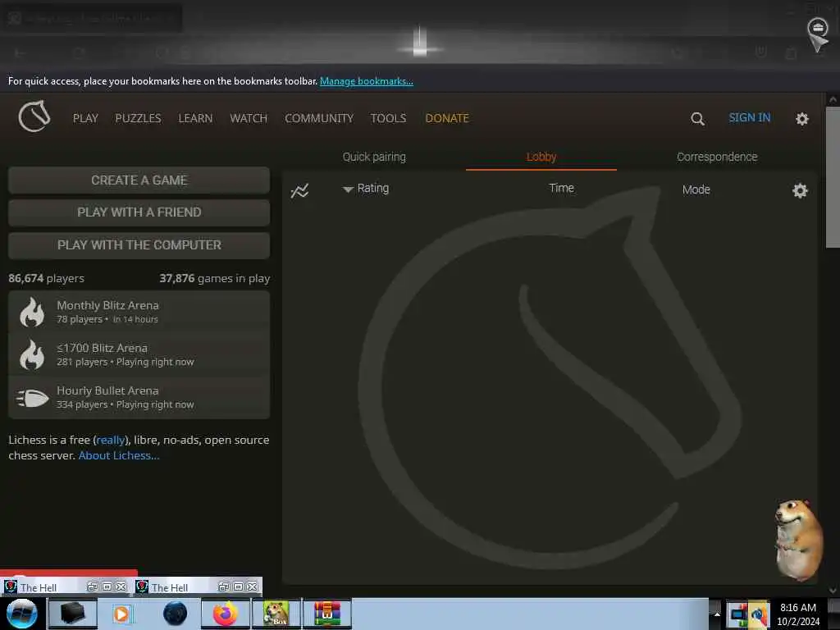Open the PUZZLES menu
Viewport: 840px width, 630px height.
click(138, 118)
